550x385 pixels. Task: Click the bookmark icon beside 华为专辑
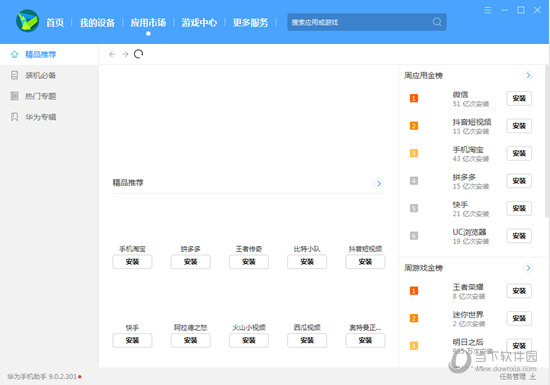tap(14, 117)
